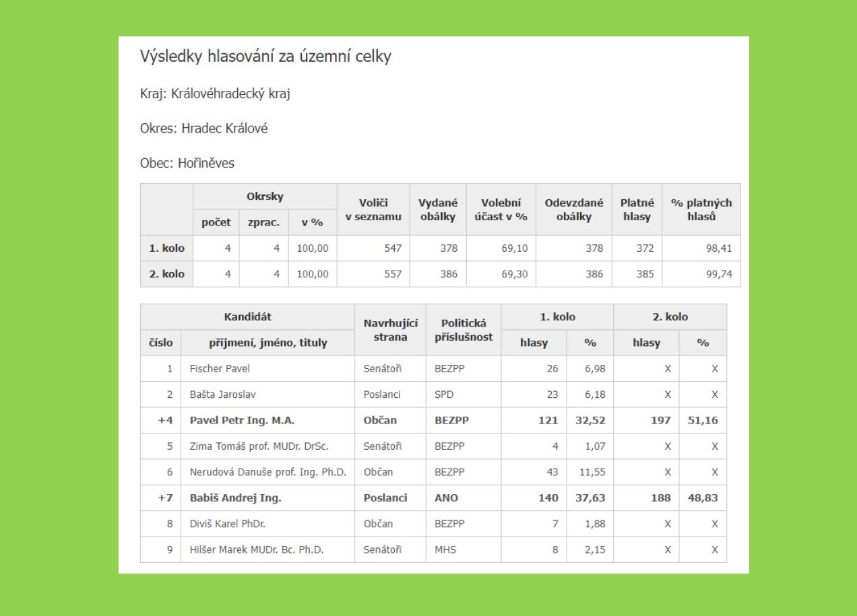Select the 'Vydané obálky' column header
The image size is (857, 616).
438,209
